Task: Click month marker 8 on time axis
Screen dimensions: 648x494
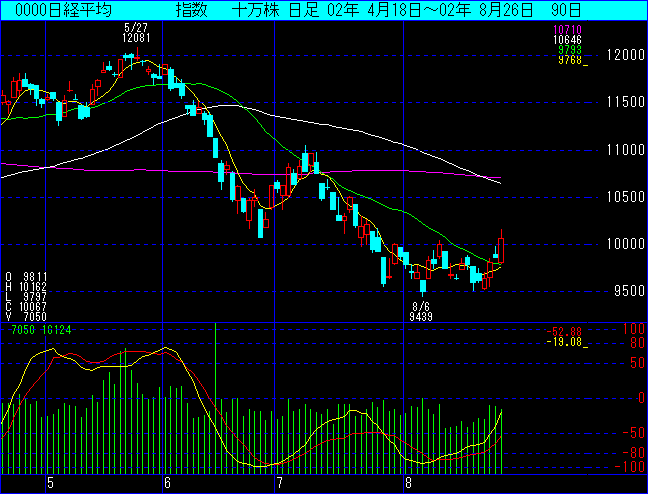Action: point(408,483)
